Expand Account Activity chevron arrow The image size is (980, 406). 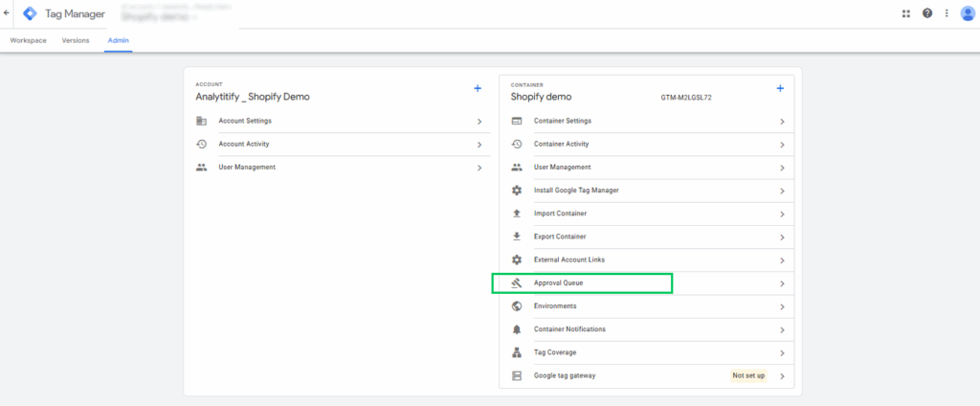[x=479, y=145]
